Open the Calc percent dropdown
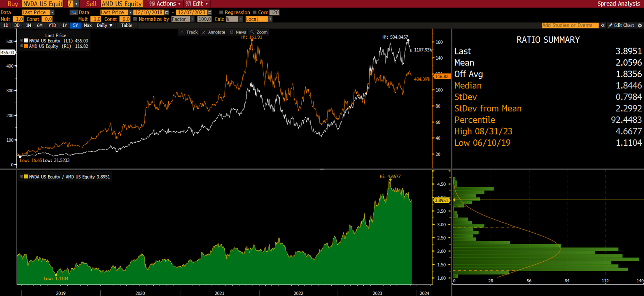 pyautogui.click(x=241, y=19)
